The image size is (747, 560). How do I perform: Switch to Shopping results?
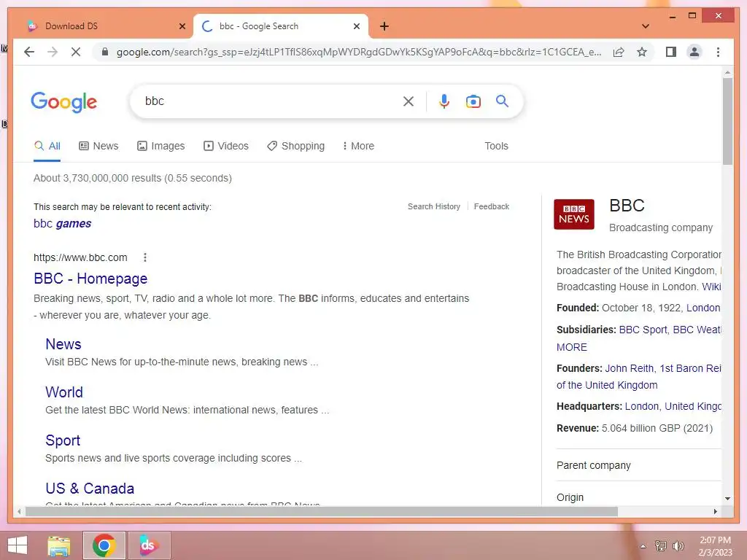click(296, 146)
